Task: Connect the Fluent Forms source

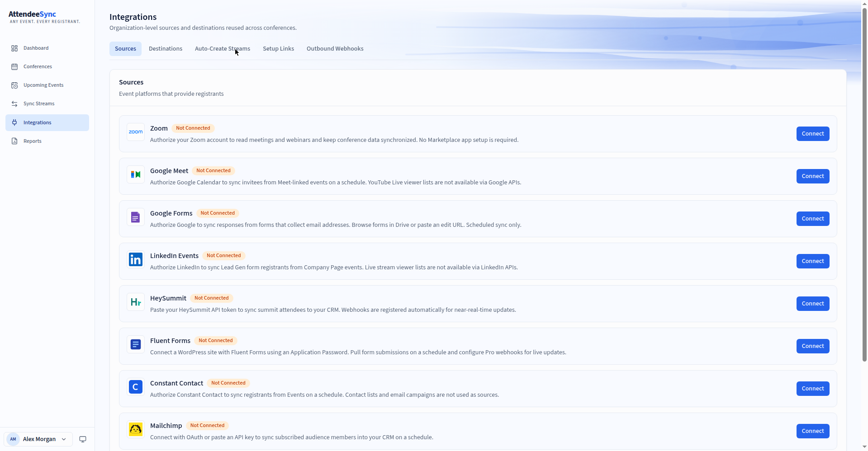Action: pyautogui.click(x=813, y=346)
